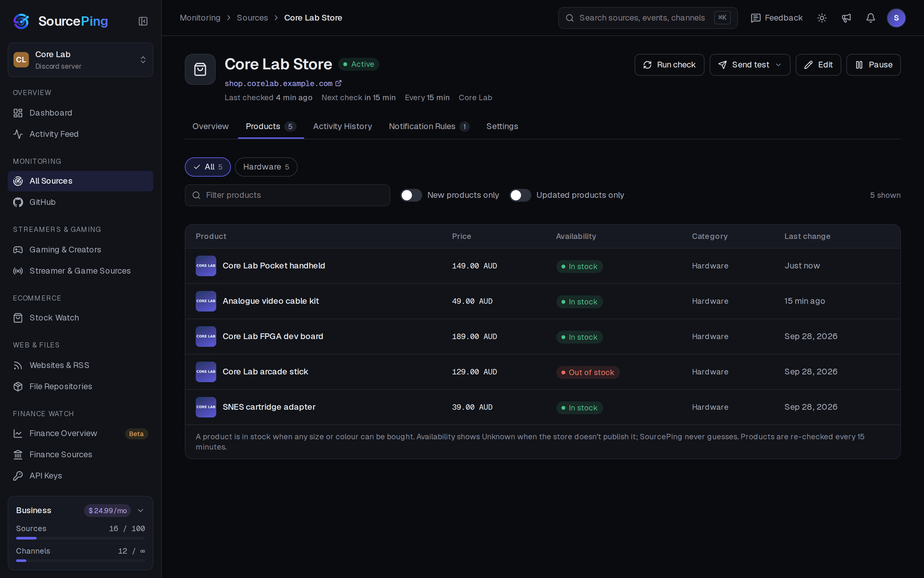Go to Sources breadcrumb
The image size is (924, 578).
point(252,18)
